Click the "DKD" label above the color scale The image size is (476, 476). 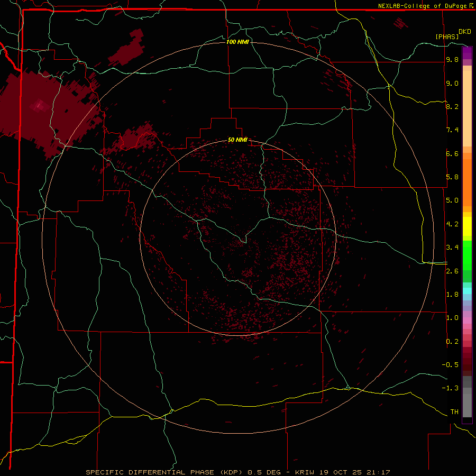coord(465,32)
